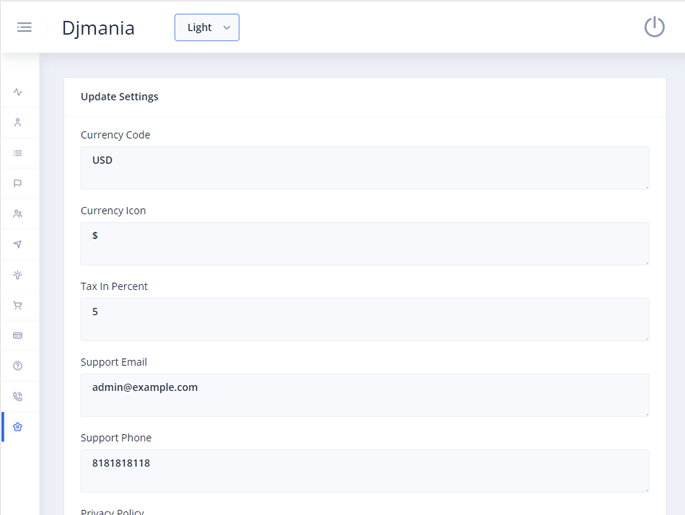
Task: Click the power logout icon
Action: tap(654, 27)
